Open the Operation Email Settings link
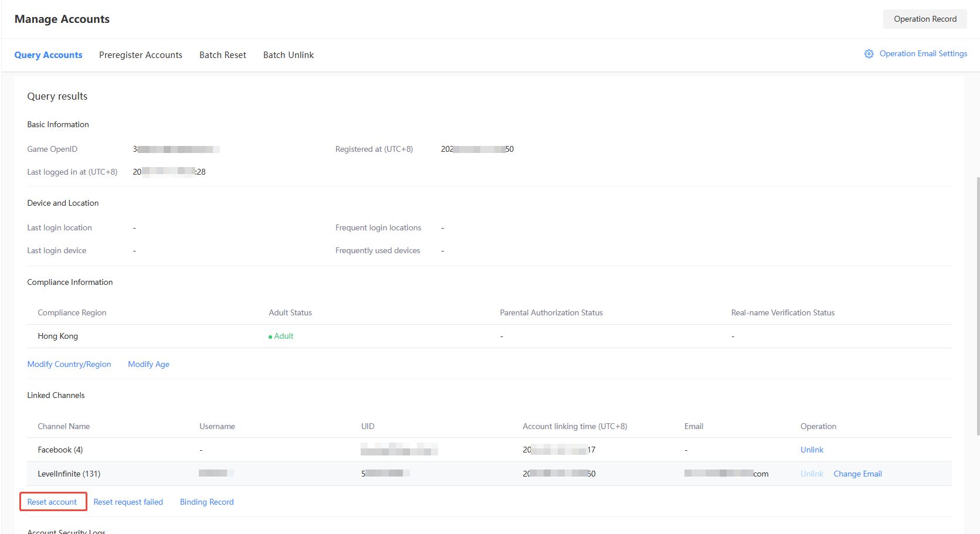The width and height of the screenshot is (980, 534). click(923, 54)
